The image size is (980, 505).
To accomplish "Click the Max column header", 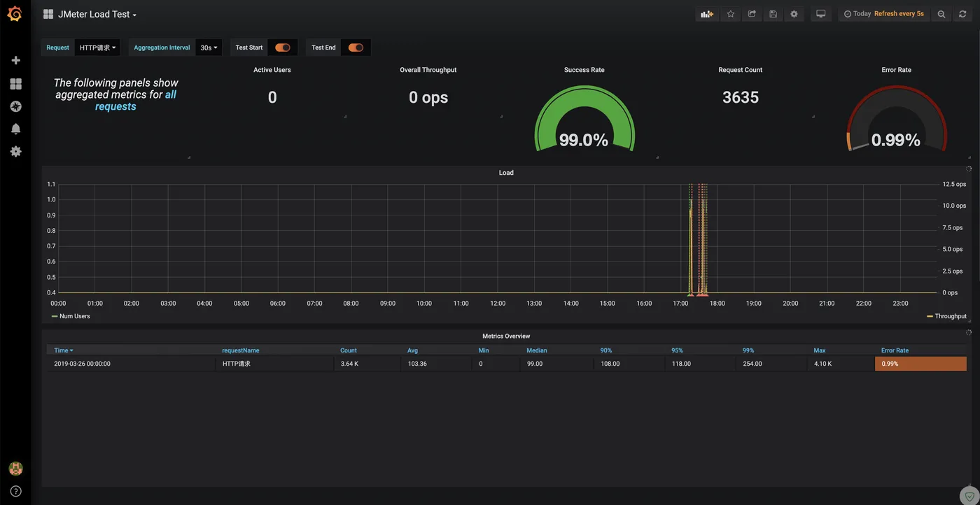I will (820, 350).
